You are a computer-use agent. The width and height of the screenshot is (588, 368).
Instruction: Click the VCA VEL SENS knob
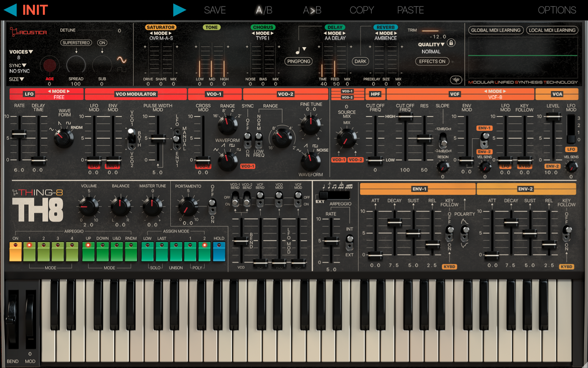pyautogui.click(x=571, y=167)
